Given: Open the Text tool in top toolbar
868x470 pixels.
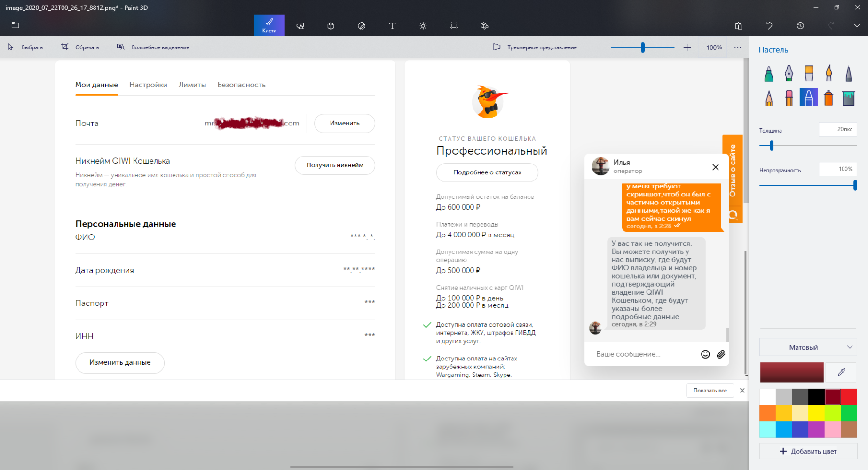Looking at the screenshot, I should pyautogui.click(x=392, y=26).
